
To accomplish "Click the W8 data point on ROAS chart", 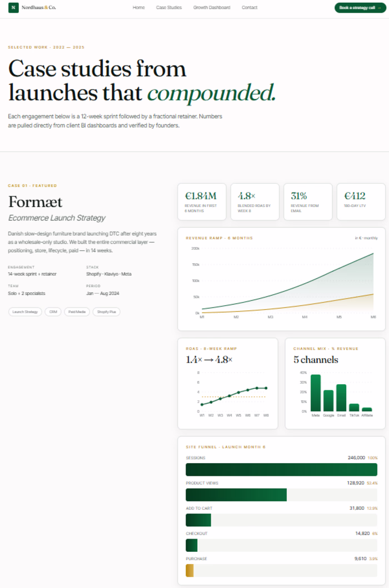I will pos(266,388).
